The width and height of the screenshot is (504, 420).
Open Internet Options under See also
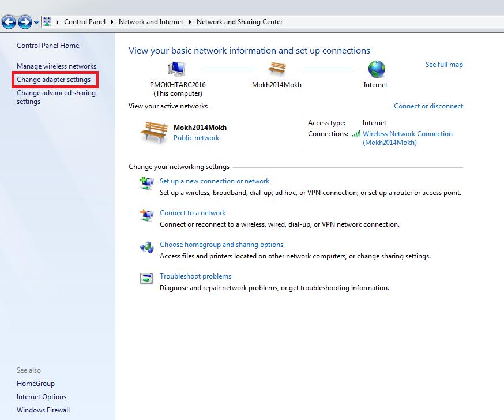[42, 396]
